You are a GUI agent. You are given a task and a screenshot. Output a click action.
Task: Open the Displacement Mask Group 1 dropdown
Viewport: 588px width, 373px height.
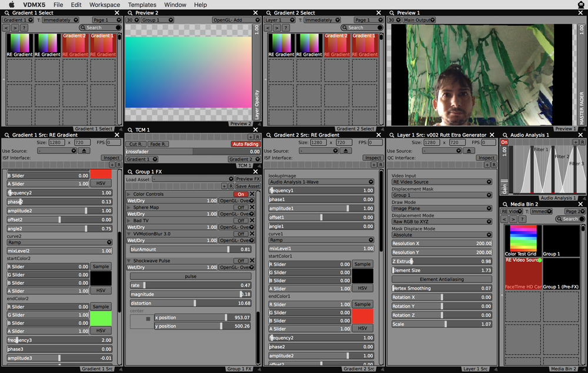pyautogui.click(x=442, y=195)
